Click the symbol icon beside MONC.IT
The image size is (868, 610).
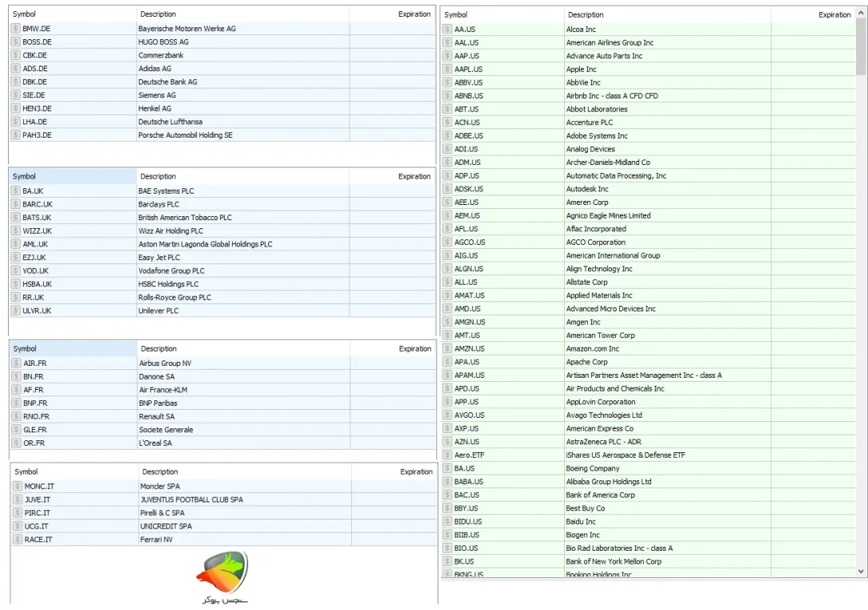[18, 486]
